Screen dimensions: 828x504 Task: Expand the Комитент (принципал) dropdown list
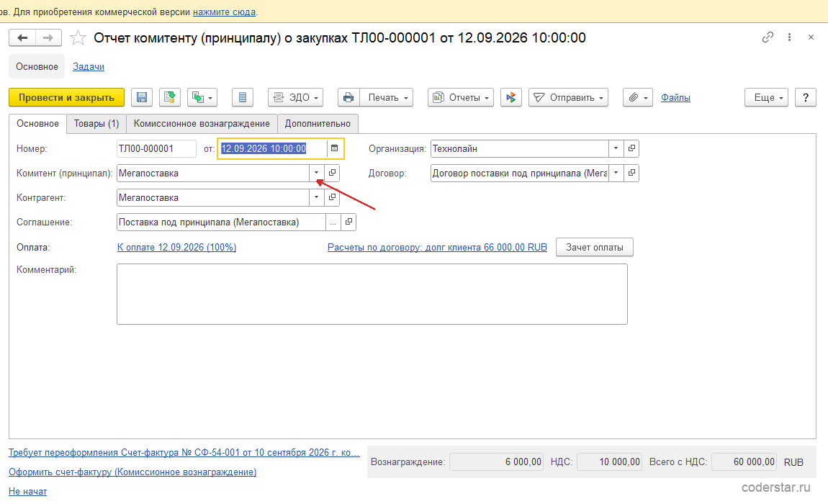(x=316, y=173)
